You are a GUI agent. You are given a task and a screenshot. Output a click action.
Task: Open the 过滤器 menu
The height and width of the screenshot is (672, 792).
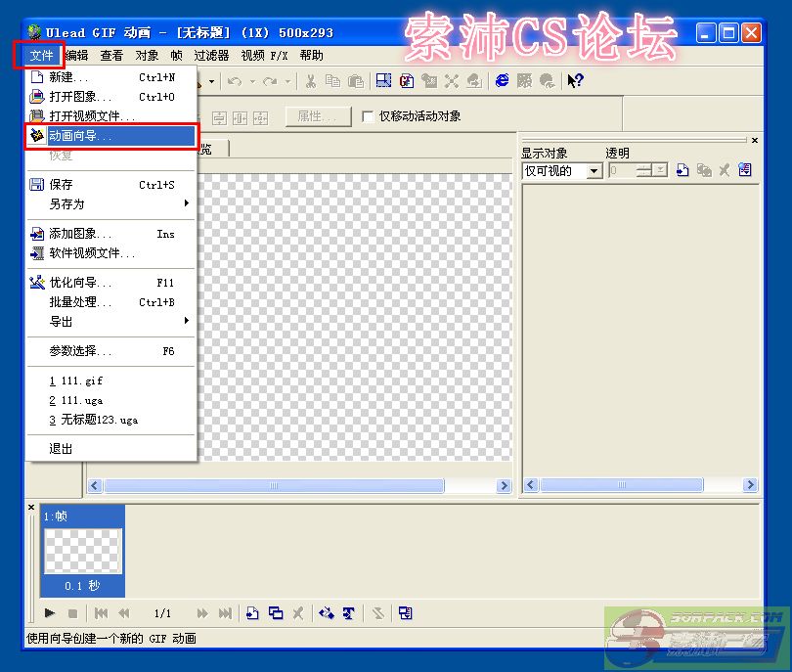point(211,55)
